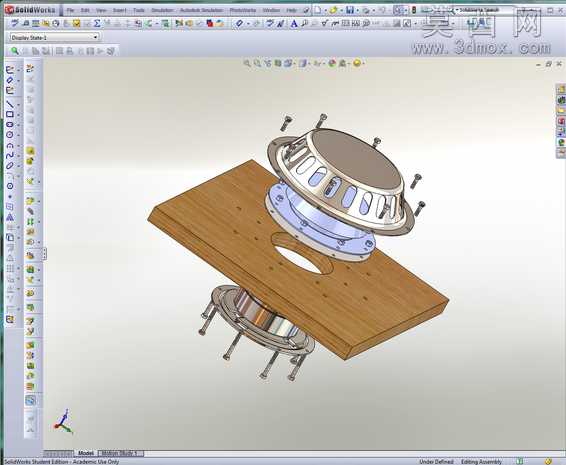The image size is (566, 465).
Task: Click the top yellow task pane tab icon
Action: 561,88
